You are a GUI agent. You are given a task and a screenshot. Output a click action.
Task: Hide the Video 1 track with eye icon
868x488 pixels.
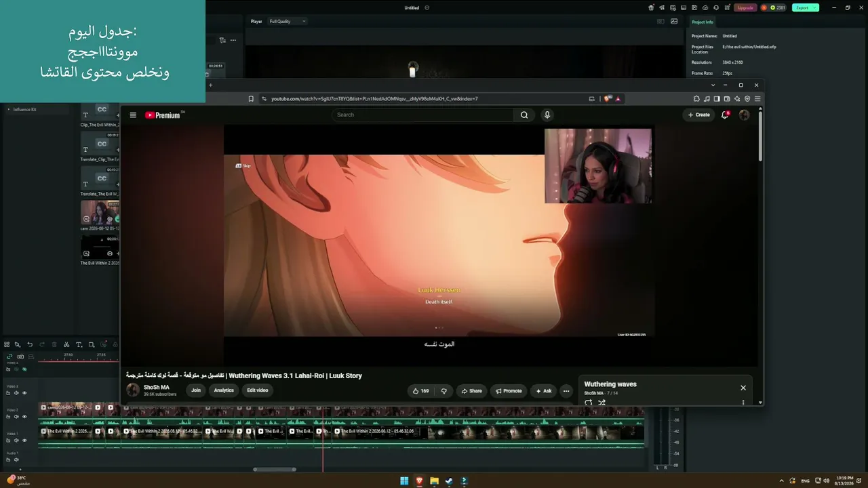(x=24, y=441)
